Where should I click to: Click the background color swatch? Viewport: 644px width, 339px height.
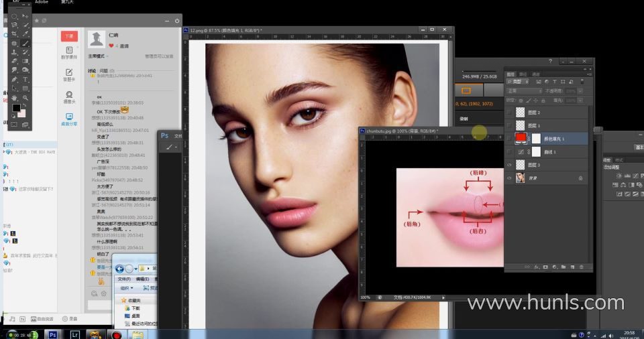coord(22,113)
